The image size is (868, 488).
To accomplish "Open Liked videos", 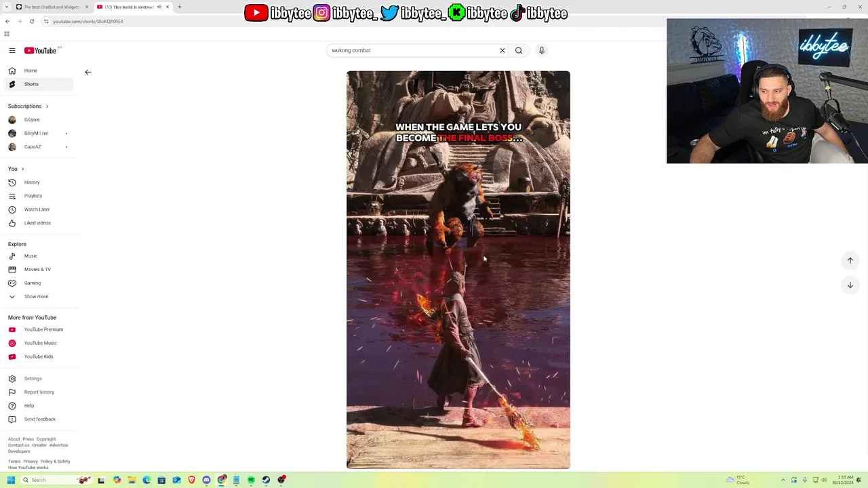I will pyautogui.click(x=39, y=223).
